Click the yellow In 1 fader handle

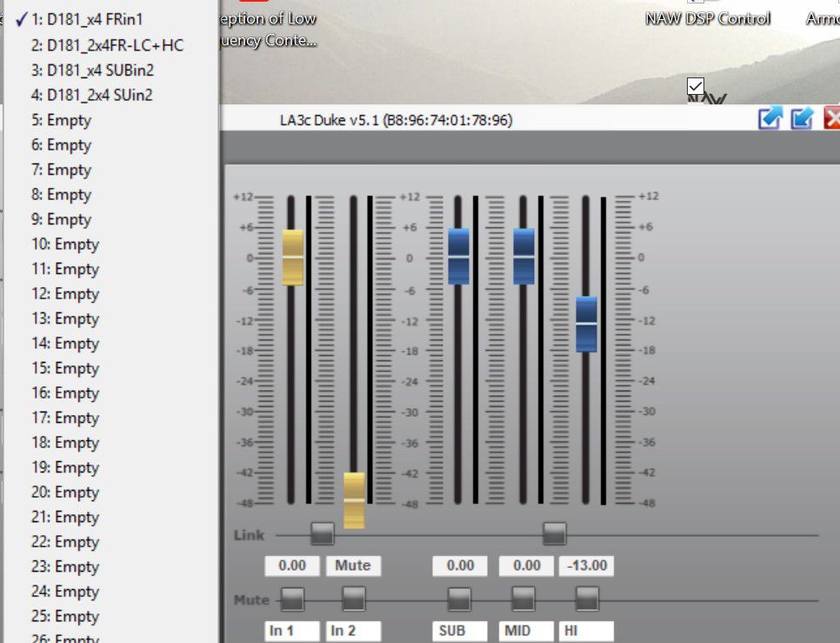click(x=292, y=258)
